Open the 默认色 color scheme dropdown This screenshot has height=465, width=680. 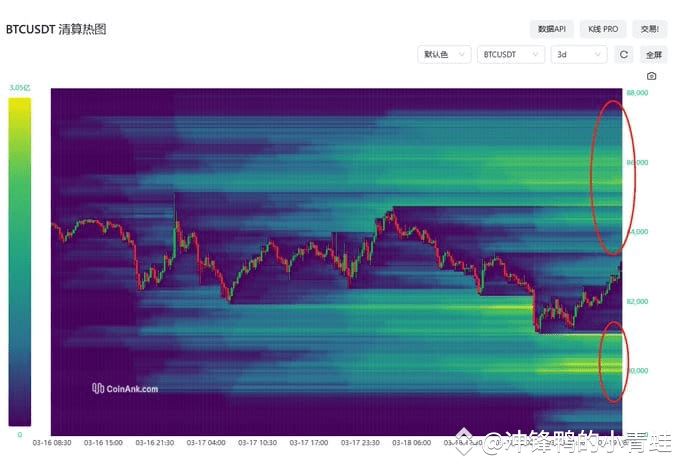coord(444,55)
